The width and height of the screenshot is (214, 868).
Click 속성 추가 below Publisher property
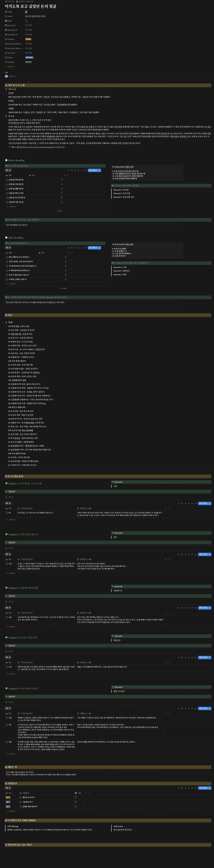pyautogui.click(x=11, y=67)
